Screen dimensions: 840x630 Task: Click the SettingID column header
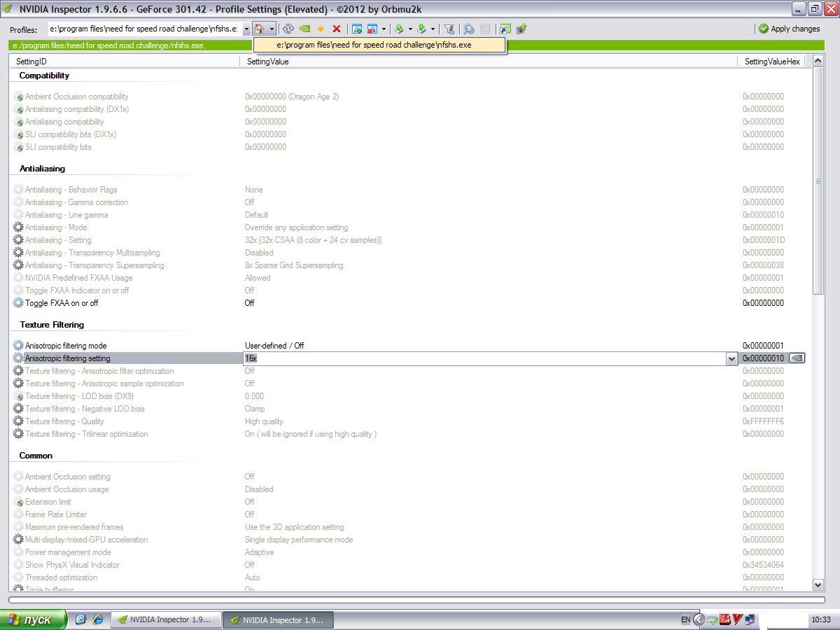[125, 62]
